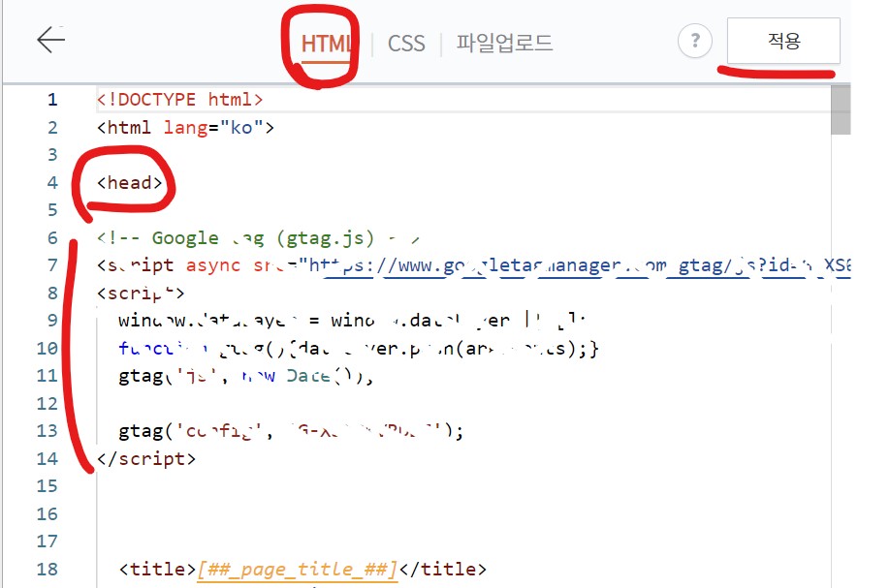Click empty line 16 in editor
890x588 pixels.
463,514
